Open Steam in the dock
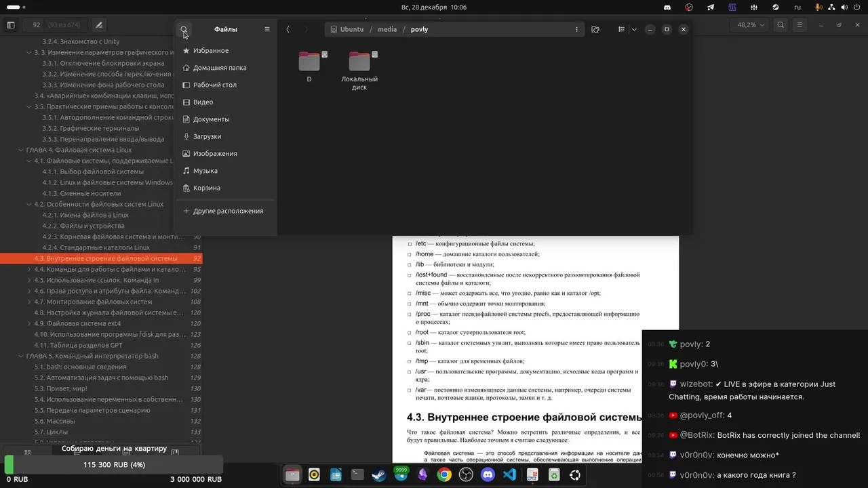Image resolution: width=868 pixels, height=488 pixels. click(x=379, y=475)
